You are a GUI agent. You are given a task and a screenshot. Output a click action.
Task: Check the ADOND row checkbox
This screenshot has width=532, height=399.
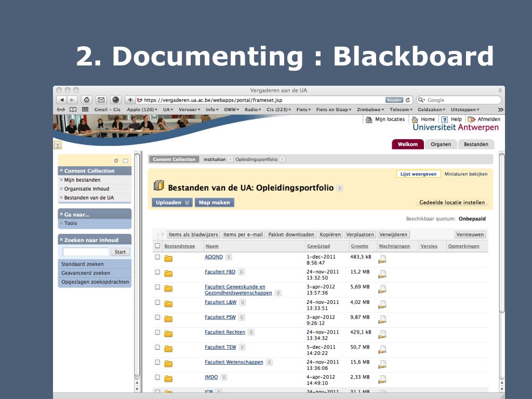coord(157,257)
